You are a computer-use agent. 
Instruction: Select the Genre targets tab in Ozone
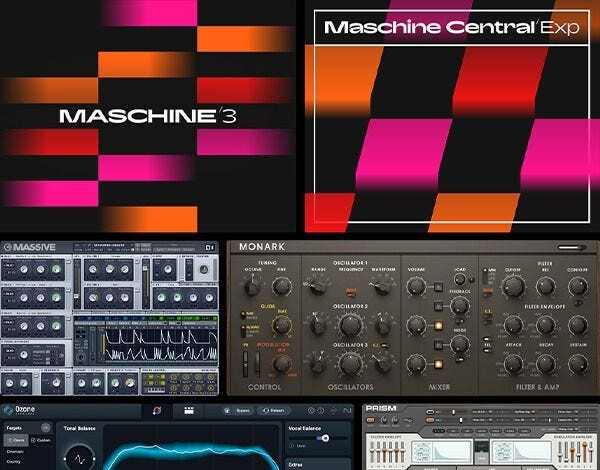pos(16,440)
